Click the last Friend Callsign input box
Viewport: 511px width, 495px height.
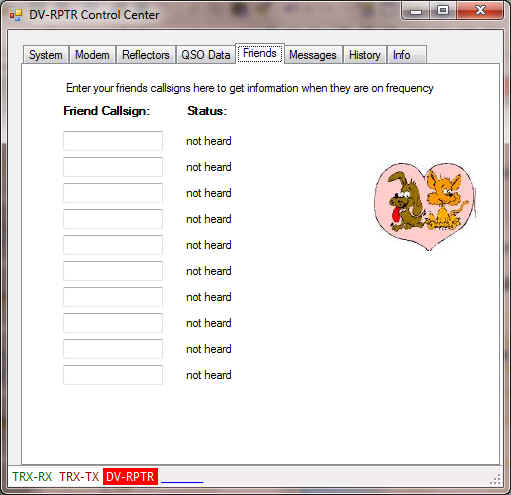[x=113, y=375]
